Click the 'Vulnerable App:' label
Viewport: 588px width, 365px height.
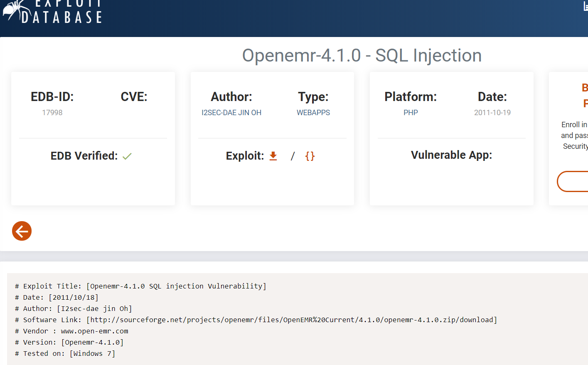452,155
